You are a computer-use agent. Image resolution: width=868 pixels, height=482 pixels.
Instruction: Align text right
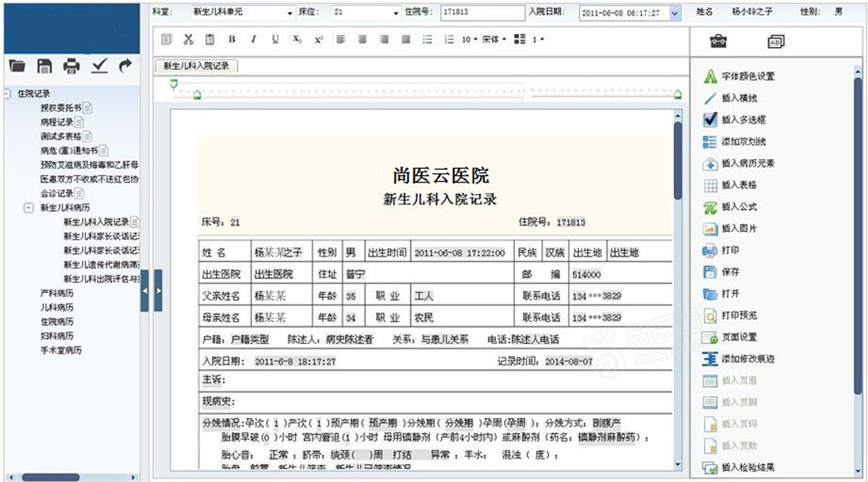point(383,39)
